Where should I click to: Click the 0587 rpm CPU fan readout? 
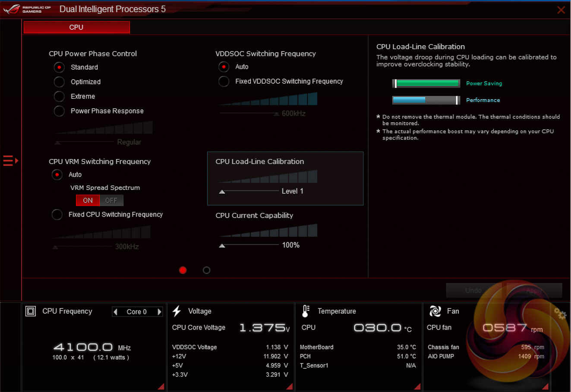click(x=513, y=328)
